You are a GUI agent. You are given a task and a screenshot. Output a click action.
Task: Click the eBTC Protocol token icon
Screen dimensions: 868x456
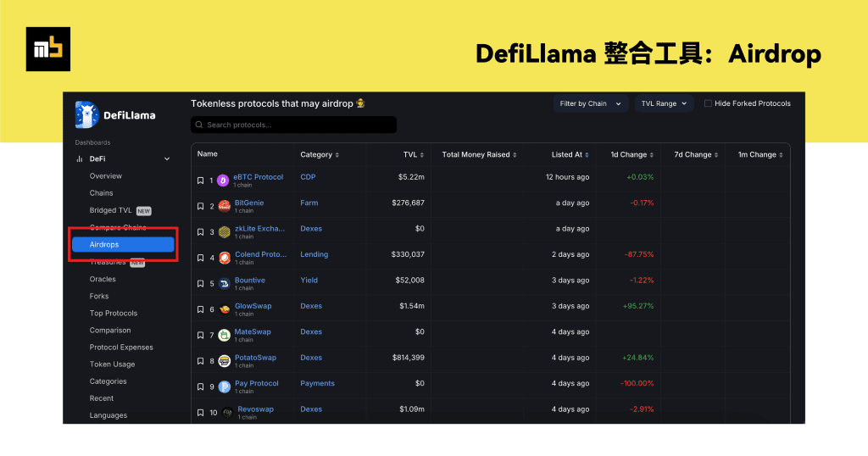pyautogui.click(x=223, y=181)
